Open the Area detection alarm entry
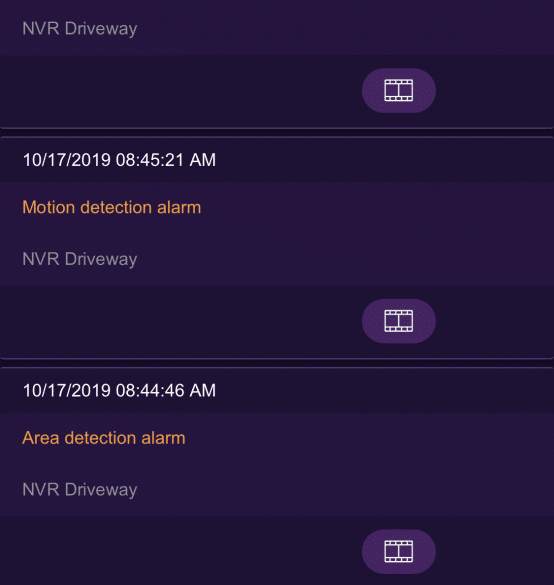Screen dimensions: 554x585 tap(277, 464)
